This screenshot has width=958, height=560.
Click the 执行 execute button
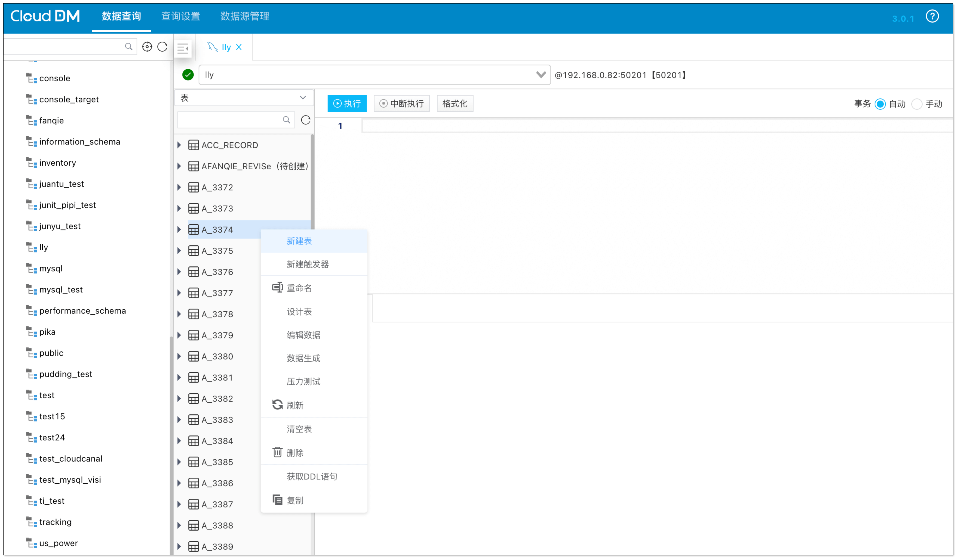pyautogui.click(x=347, y=103)
